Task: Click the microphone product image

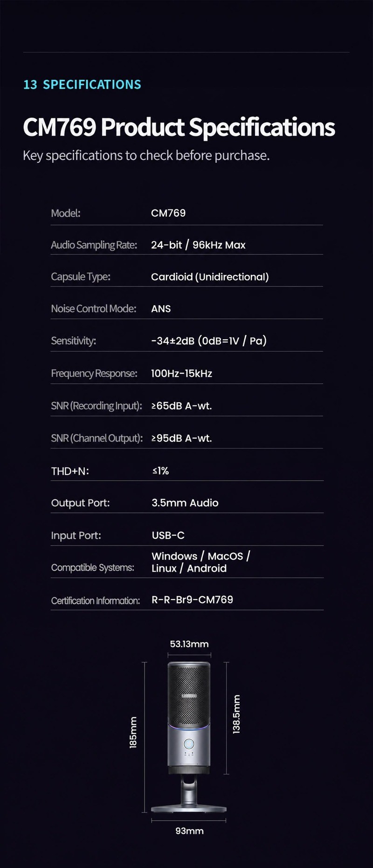Action: 189,737
